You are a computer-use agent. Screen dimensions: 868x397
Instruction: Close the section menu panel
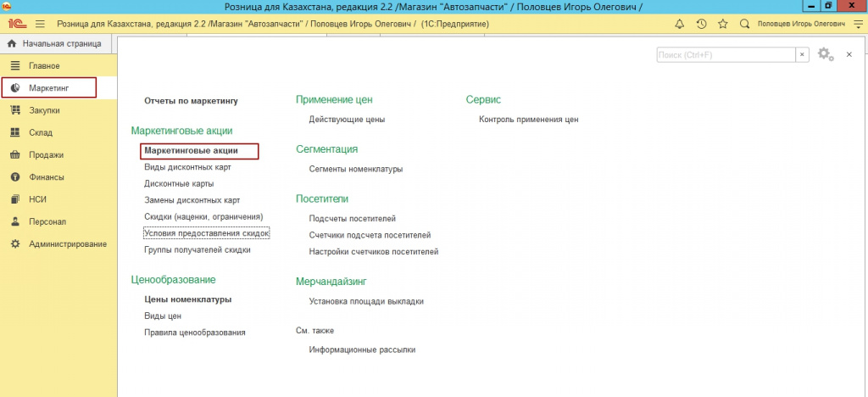(849, 54)
